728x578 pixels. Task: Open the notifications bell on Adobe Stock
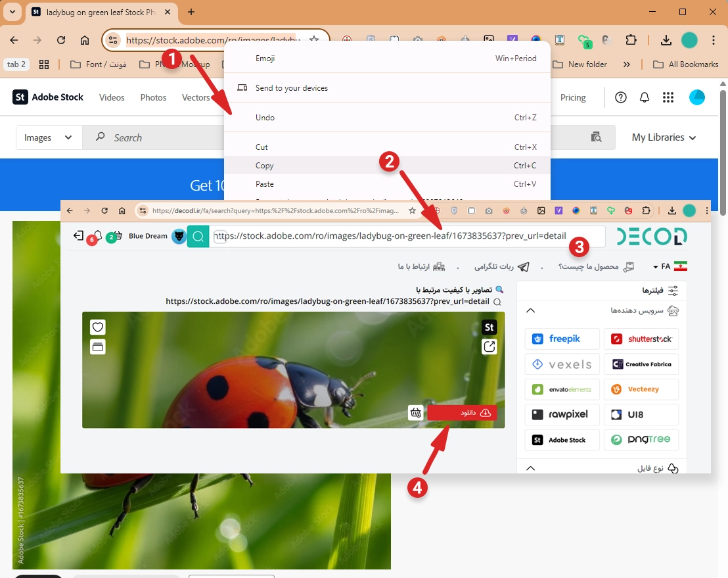(645, 97)
